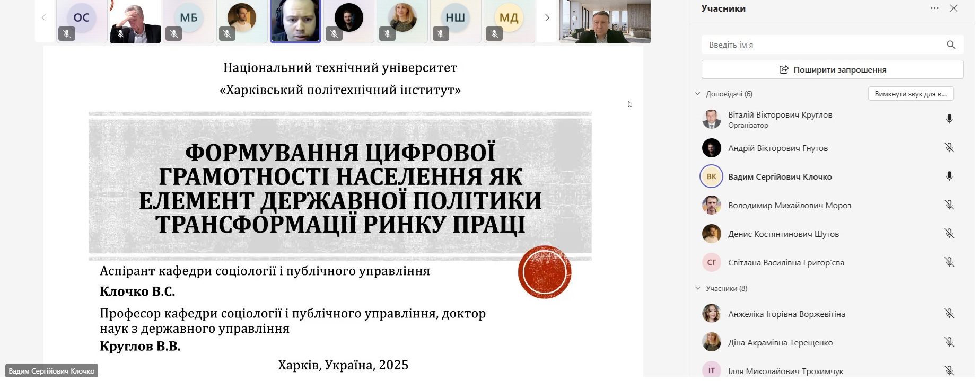Click the Організатор label under Круглов
980x381 pixels.
click(748, 126)
